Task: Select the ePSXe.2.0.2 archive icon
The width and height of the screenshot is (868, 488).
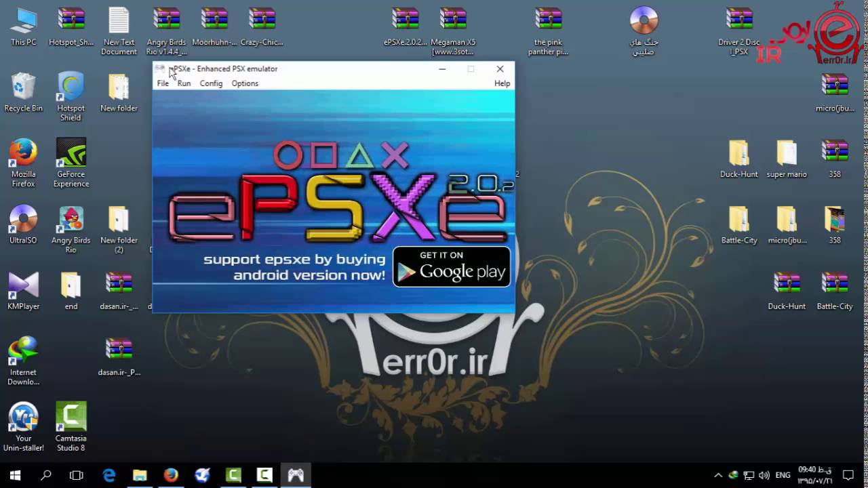Action: (x=405, y=27)
